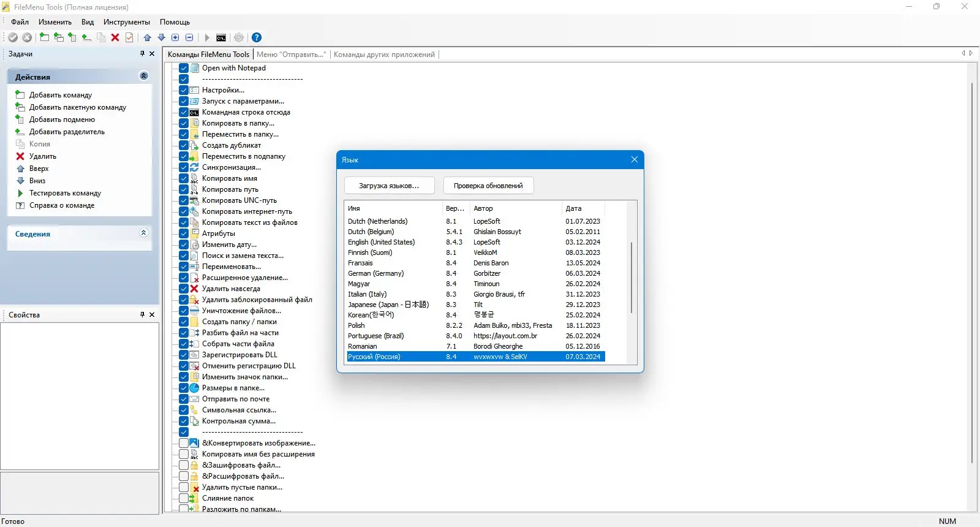Click the vertical scrollbar of the commands list
980x527 pixels.
pos(972,273)
